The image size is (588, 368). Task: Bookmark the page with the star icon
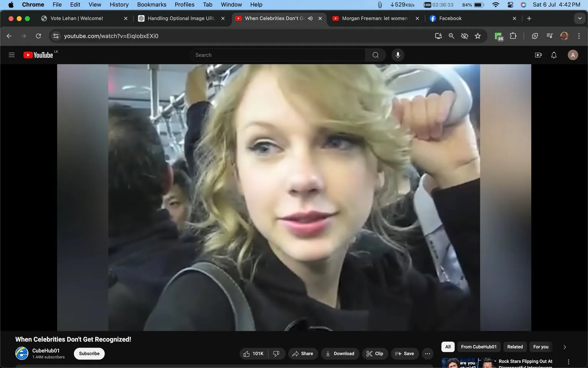coord(477,36)
